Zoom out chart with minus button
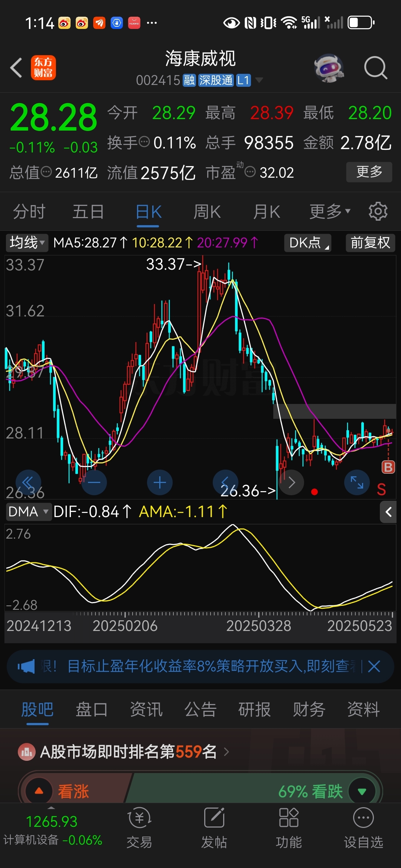This screenshot has width=401, height=868. click(94, 482)
